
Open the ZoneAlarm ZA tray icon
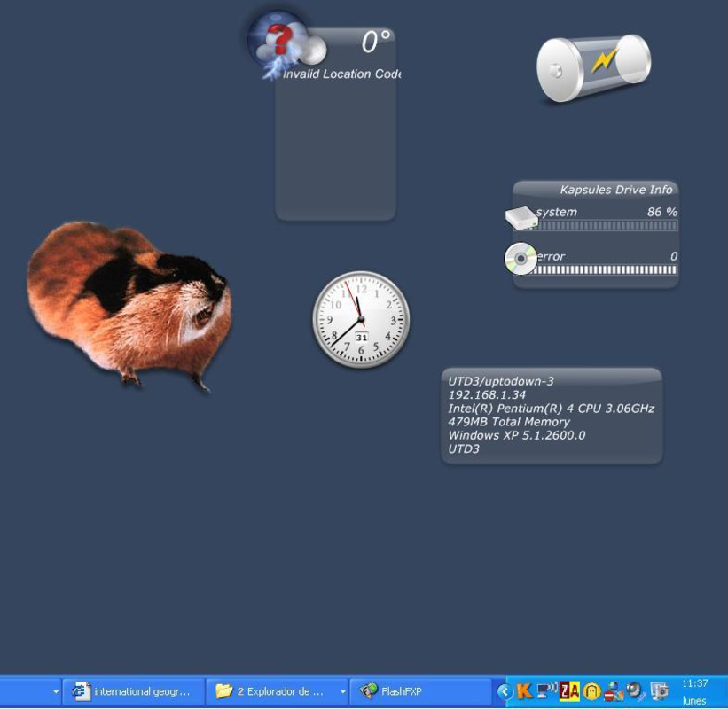click(x=569, y=691)
